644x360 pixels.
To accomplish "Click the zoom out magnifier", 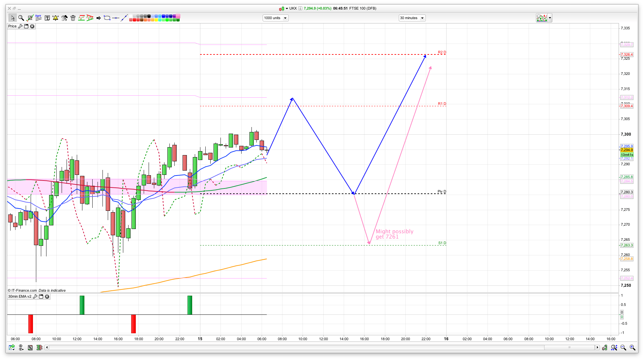I will [x=623, y=347].
